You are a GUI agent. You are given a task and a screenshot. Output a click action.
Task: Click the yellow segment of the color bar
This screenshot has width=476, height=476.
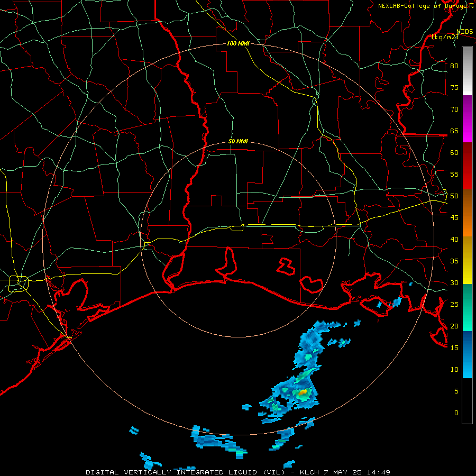(x=467, y=260)
